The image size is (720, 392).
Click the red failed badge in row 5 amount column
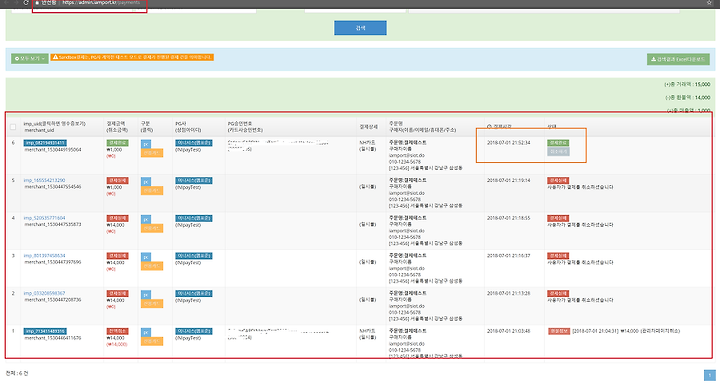(x=117, y=181)
